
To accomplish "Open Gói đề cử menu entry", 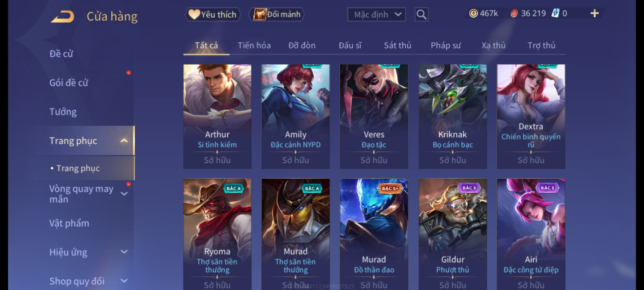I will pos(69,83).
